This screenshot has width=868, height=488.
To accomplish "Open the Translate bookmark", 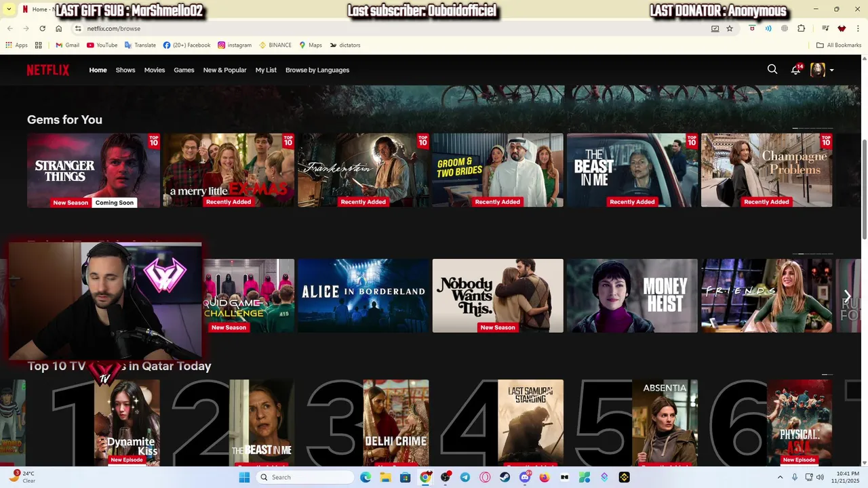I will 140,45.
